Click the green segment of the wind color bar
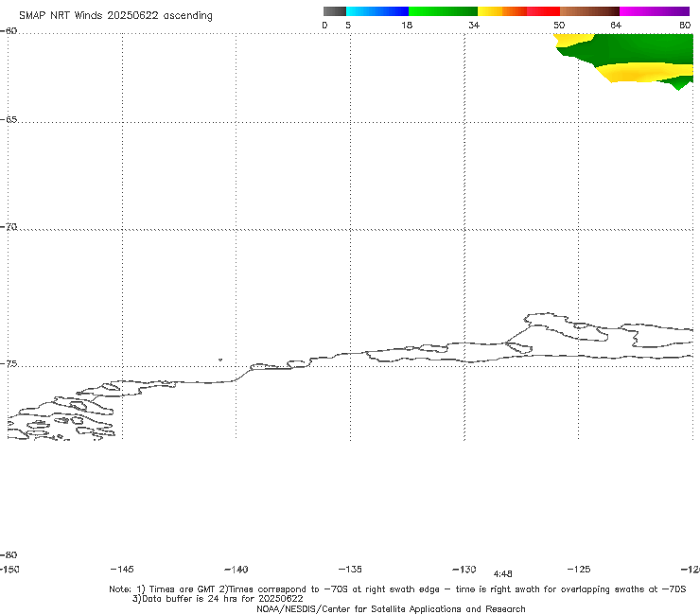The width and height of the screenshot is (700, 615). coord(443,11)
